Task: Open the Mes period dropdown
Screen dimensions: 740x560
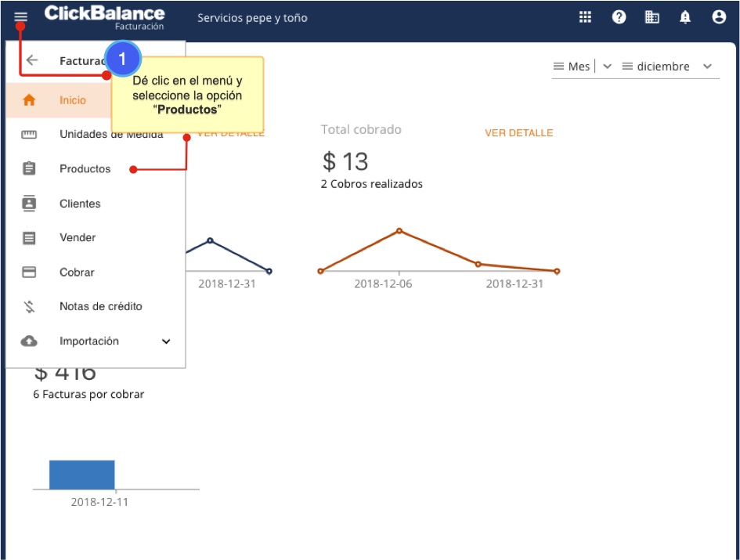Action: (x=582, y=67)
